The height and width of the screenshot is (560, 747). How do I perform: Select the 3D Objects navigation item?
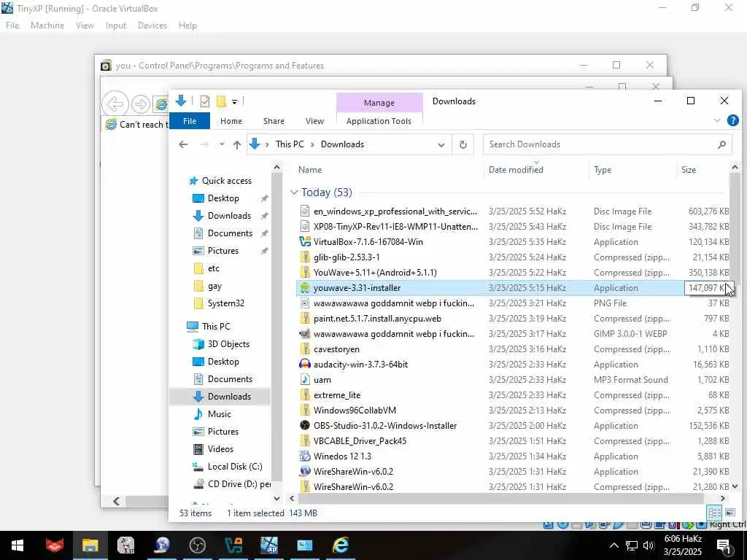(x=228, y=344)
